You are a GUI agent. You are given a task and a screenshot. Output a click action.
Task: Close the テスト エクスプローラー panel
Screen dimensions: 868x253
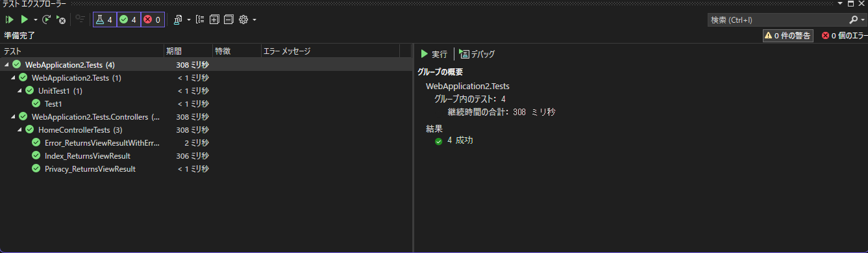(x=861, y=3)
